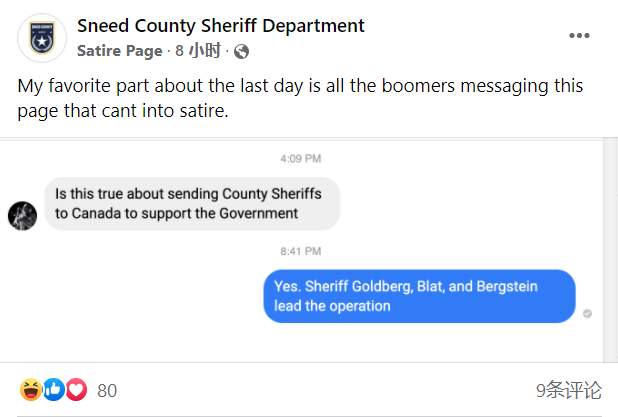
Task: Open the 9 comments link
Action: pos(569,390)
